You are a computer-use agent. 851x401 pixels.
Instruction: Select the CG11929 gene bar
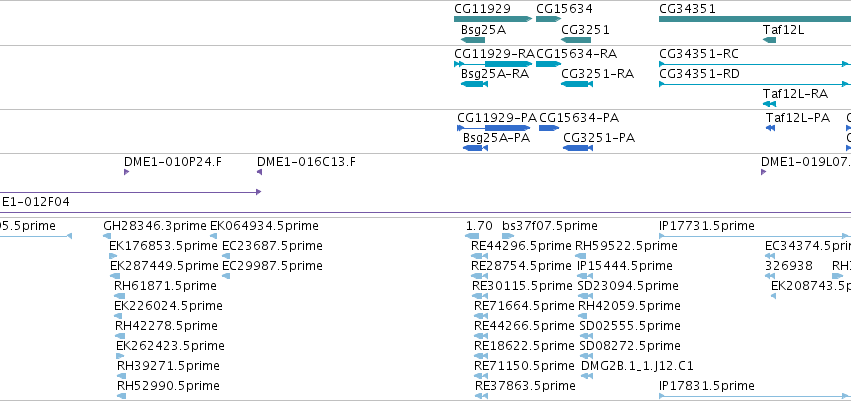493,19
